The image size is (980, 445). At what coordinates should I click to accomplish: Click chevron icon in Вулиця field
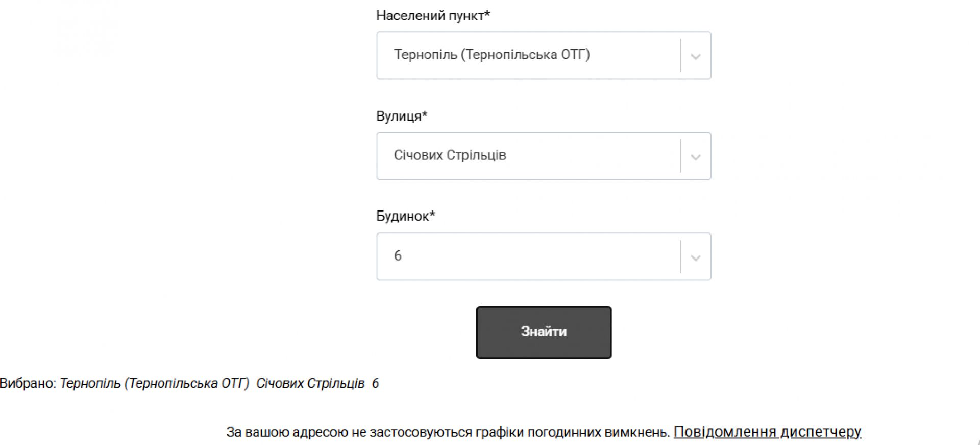tap(695, 157)
